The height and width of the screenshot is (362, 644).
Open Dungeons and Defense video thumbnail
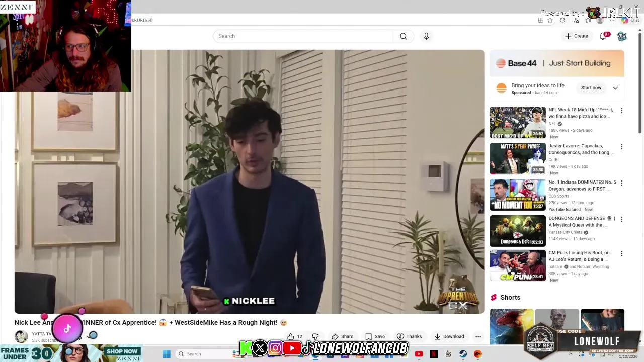(518, 231)
